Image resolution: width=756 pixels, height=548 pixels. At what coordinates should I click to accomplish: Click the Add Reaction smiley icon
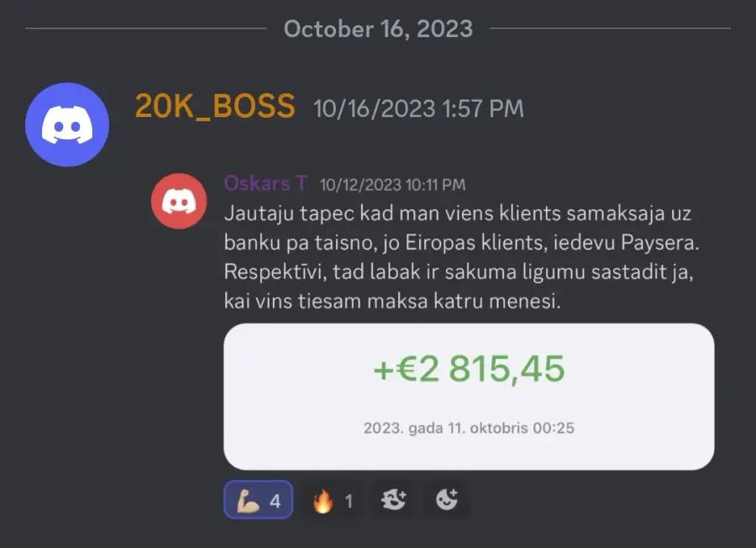tap(446, 500)
